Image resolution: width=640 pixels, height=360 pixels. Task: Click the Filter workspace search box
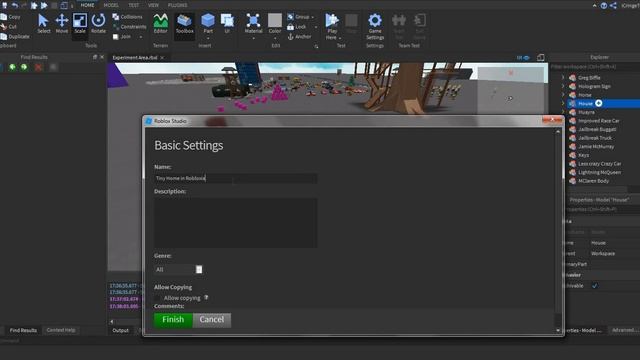(594, 67)
